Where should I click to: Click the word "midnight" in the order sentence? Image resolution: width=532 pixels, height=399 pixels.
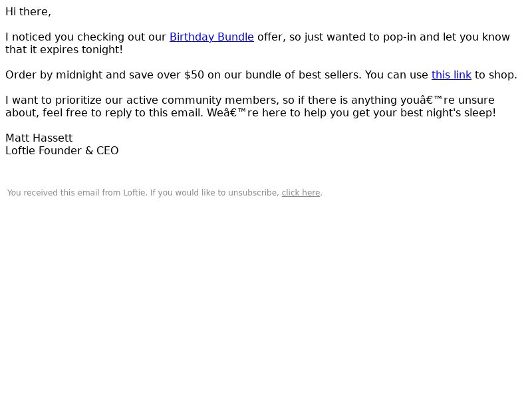[x=79, y=75]
